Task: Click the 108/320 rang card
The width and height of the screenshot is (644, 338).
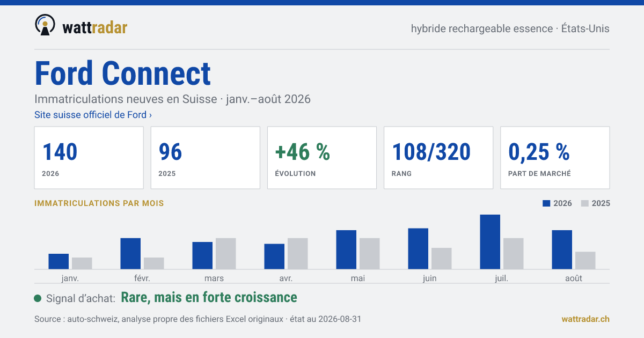Action: [438, 158]
